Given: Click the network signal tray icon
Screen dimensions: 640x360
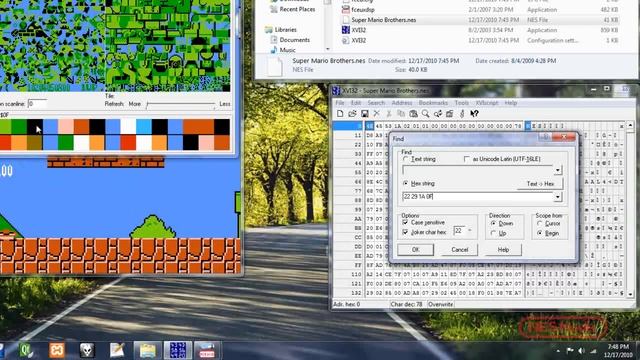Looking at the screenshot, I should (x=593, y=351).
